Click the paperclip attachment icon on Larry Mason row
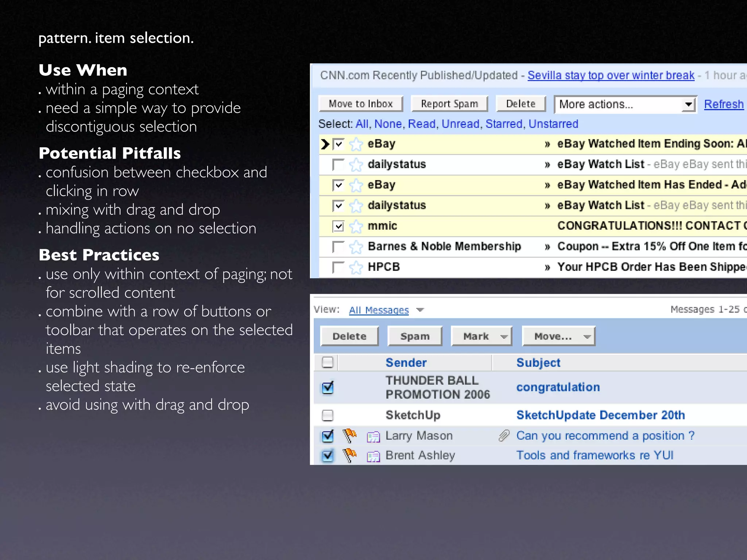 504,435
